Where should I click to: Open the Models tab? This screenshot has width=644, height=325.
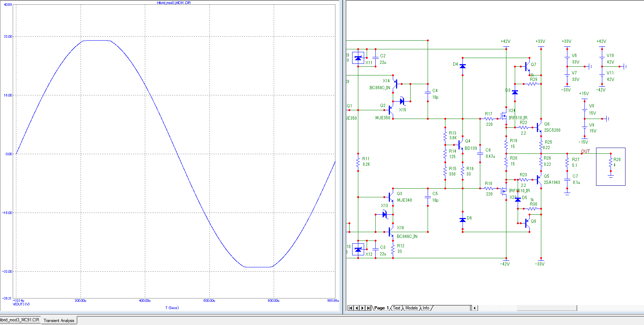click(411, 308)
